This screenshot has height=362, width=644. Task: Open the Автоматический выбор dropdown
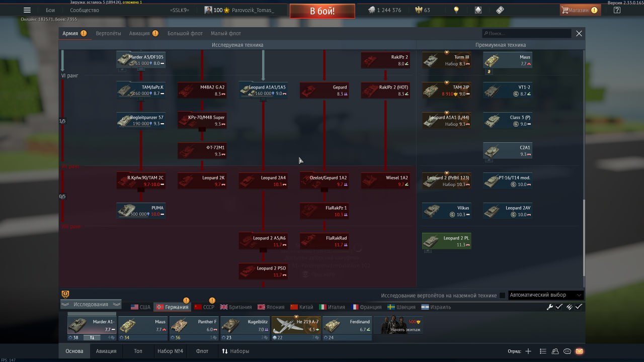click(x=546, y=295)
